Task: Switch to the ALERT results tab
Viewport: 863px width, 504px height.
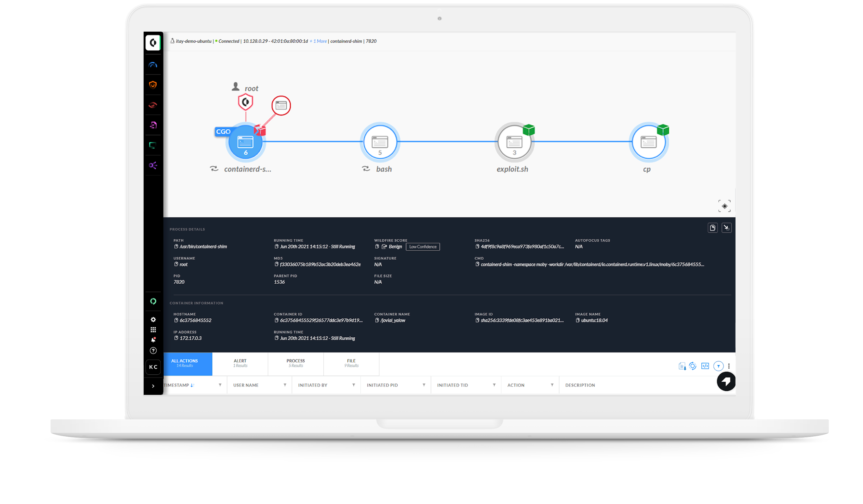Action: pos(240,364)
